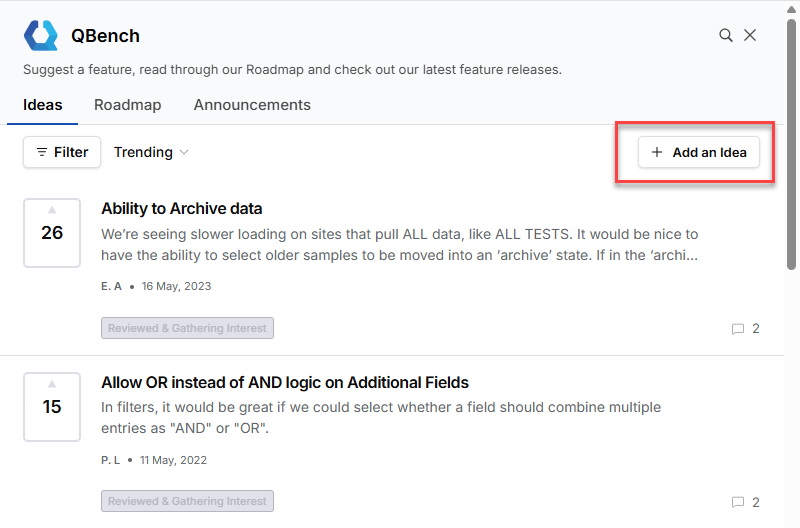Open the Trending sort dropdown
This screenshot has width=800, height=528.
pos(150,152)
